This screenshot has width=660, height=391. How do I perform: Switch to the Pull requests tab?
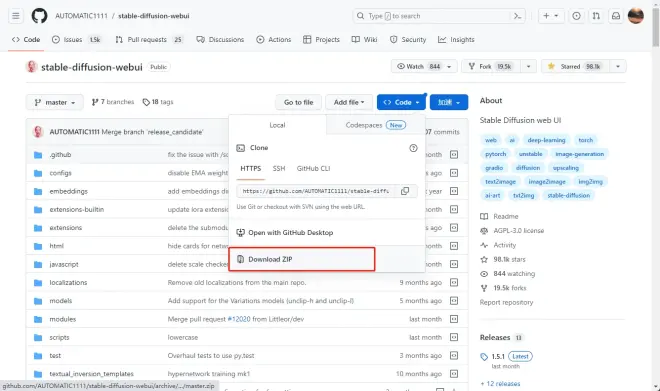pyautogui.click(x=149, y=40)
